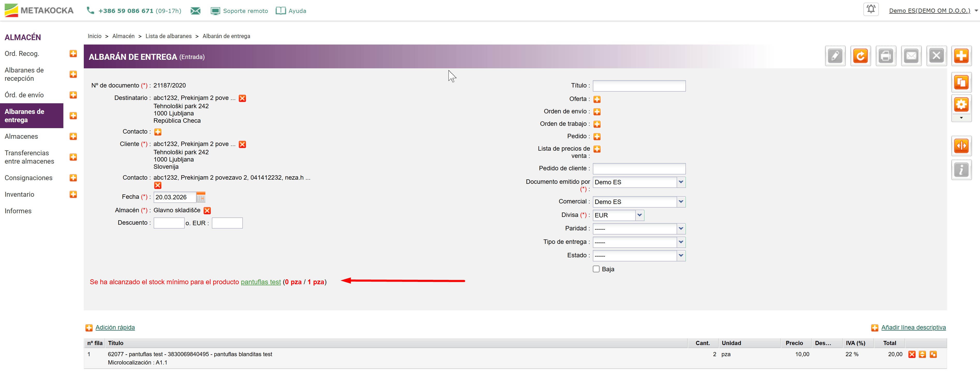Open the Comercial dropdown
980x373 pixels.
click(x=680, y=202)
